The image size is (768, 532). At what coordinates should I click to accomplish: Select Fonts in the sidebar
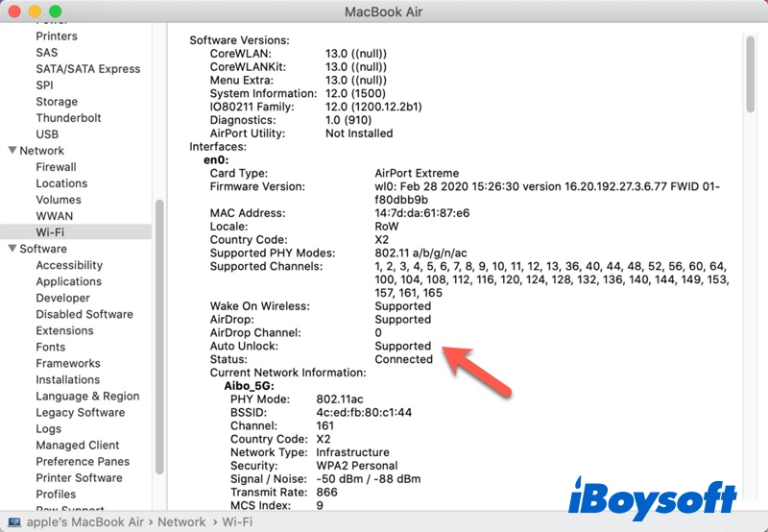(x=51, y=347)
